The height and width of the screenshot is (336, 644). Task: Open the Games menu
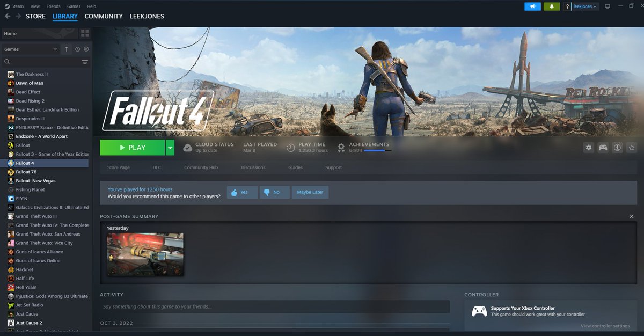(74, 6)
